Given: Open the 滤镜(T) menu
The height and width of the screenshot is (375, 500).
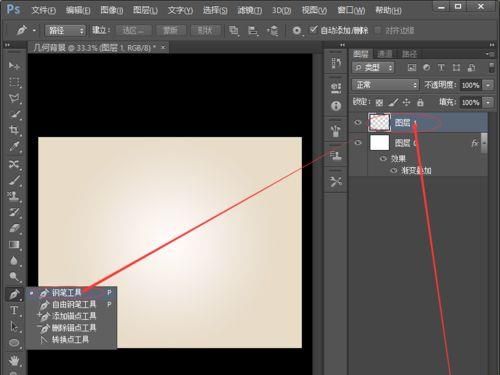Looking at the screenshot, I should (x=249, y=11).
